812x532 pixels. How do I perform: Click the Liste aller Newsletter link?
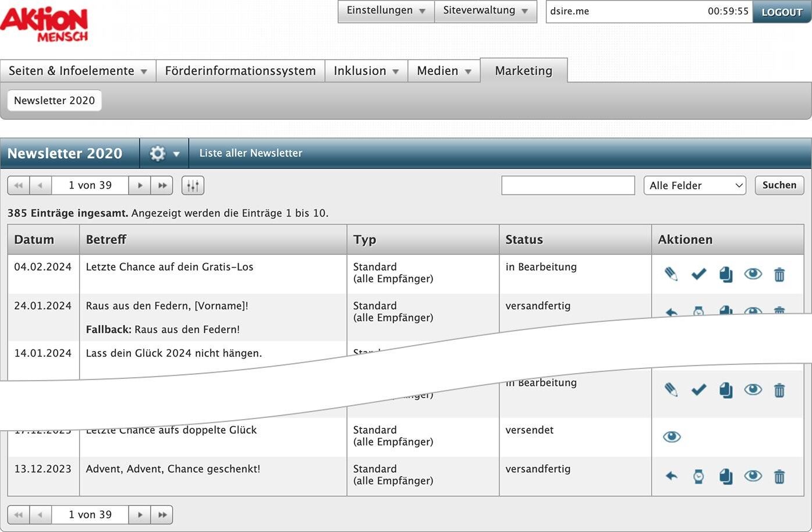(251, 153)
